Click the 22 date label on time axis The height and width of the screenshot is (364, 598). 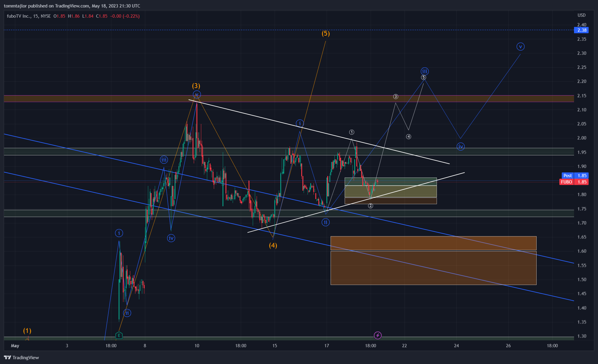(405, 346)
